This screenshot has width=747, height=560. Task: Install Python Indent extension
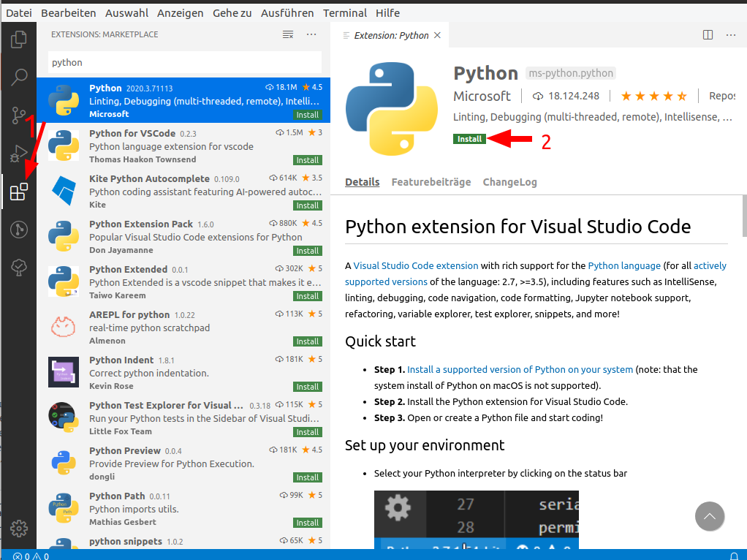(307, 387)
